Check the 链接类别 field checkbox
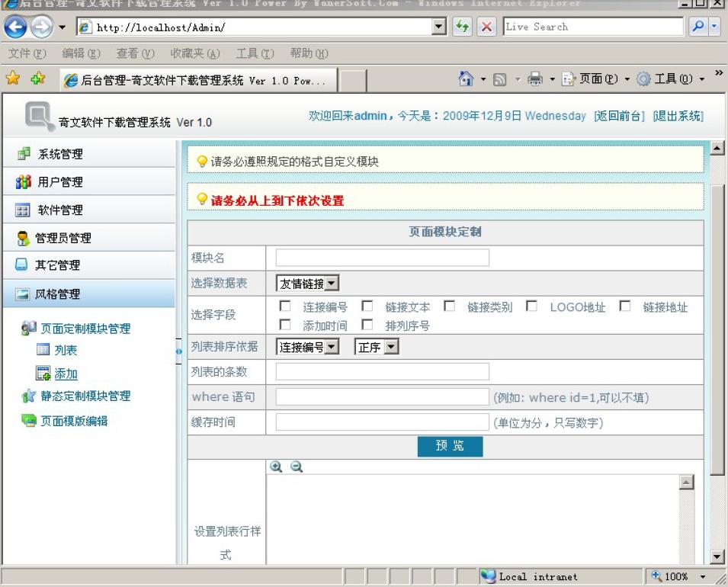728x587 pixels. [450, 306]
